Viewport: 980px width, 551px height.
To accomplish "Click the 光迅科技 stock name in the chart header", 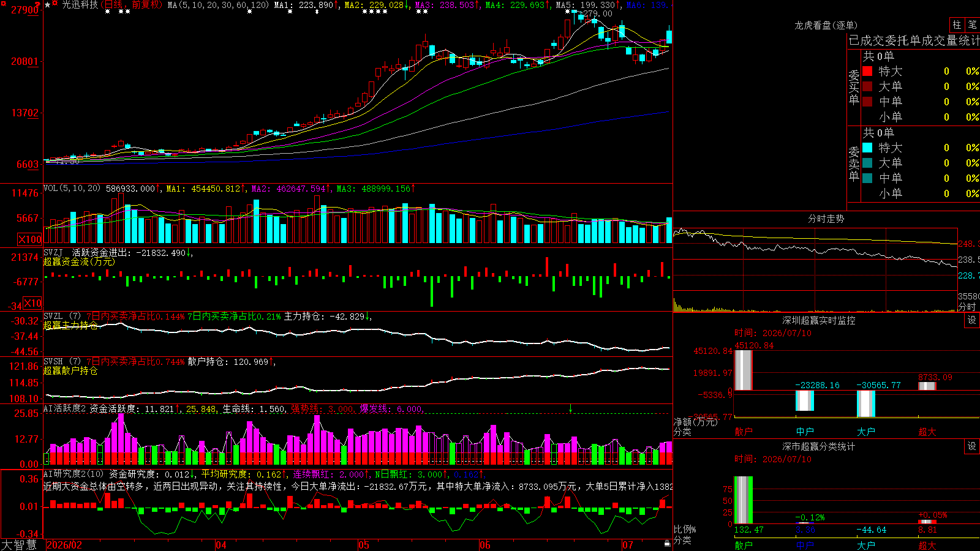I will (80, 5).
